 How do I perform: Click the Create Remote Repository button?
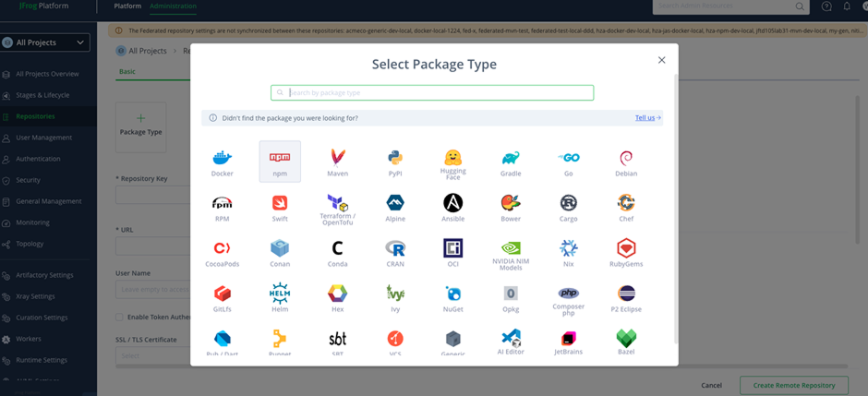793,385
